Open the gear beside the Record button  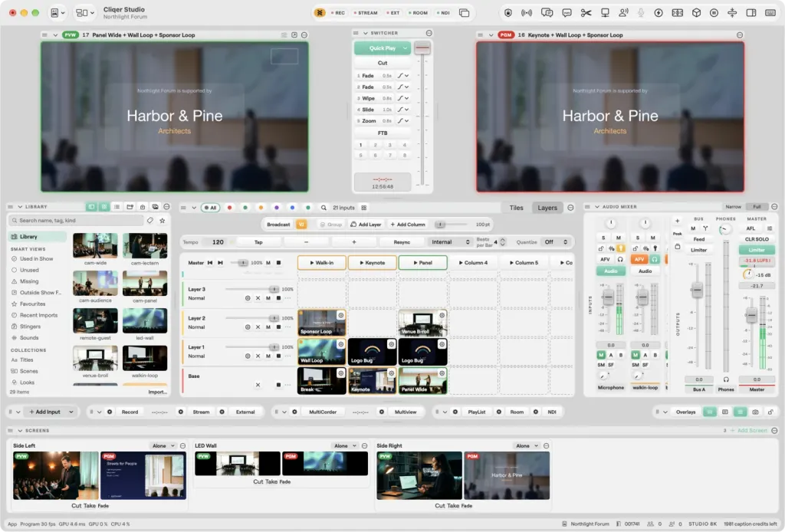[x=110, y=412]
